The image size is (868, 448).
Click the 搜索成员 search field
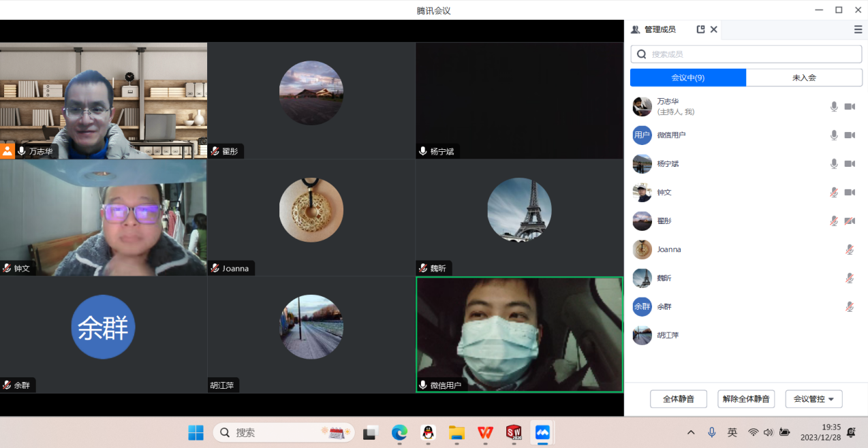(749, 54)
